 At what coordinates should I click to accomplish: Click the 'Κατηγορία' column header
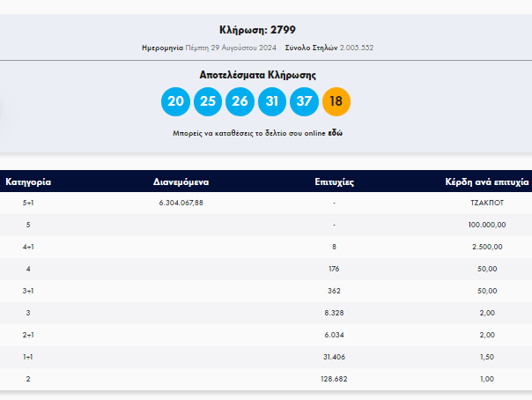click(x=28, y=181)
